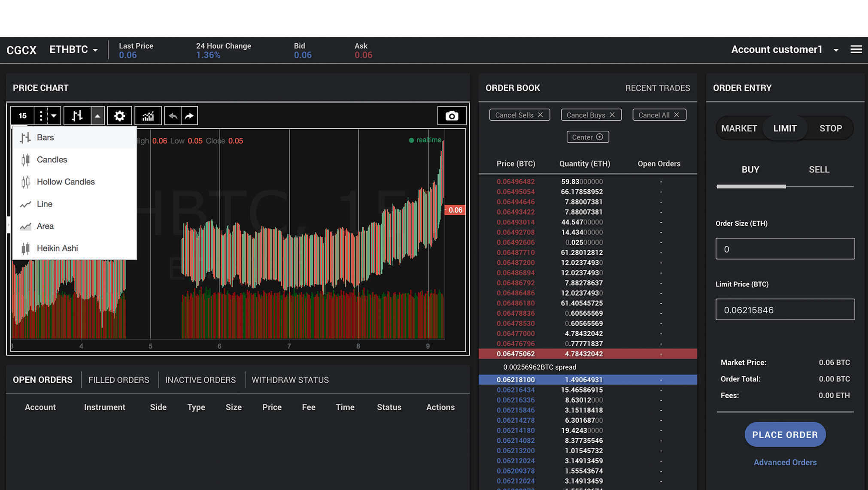Click the camera snapshot icon on chart
This screenshot has height=490, width=868.
[452, 116]
